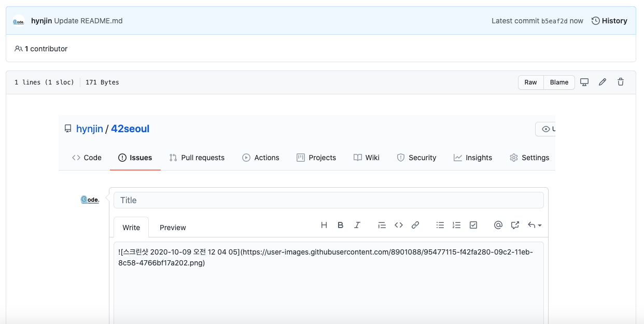
Task: Insert code formatting icon
Action: pos(399,225)
